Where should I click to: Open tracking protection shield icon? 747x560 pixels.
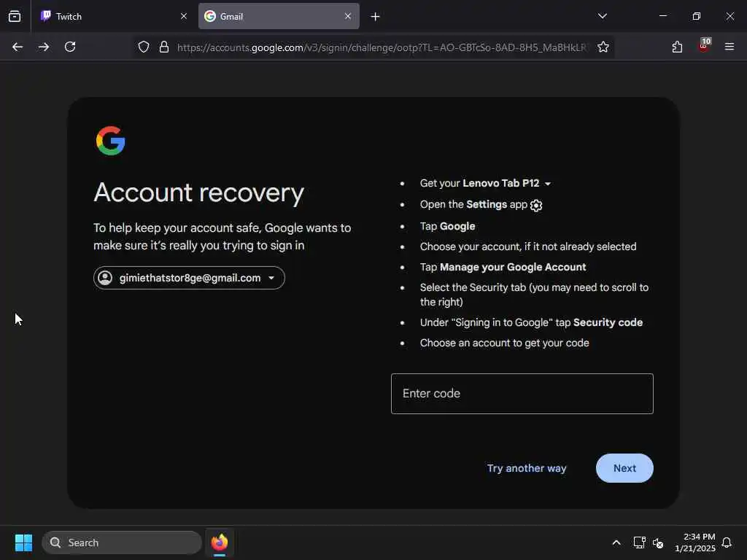144,47
